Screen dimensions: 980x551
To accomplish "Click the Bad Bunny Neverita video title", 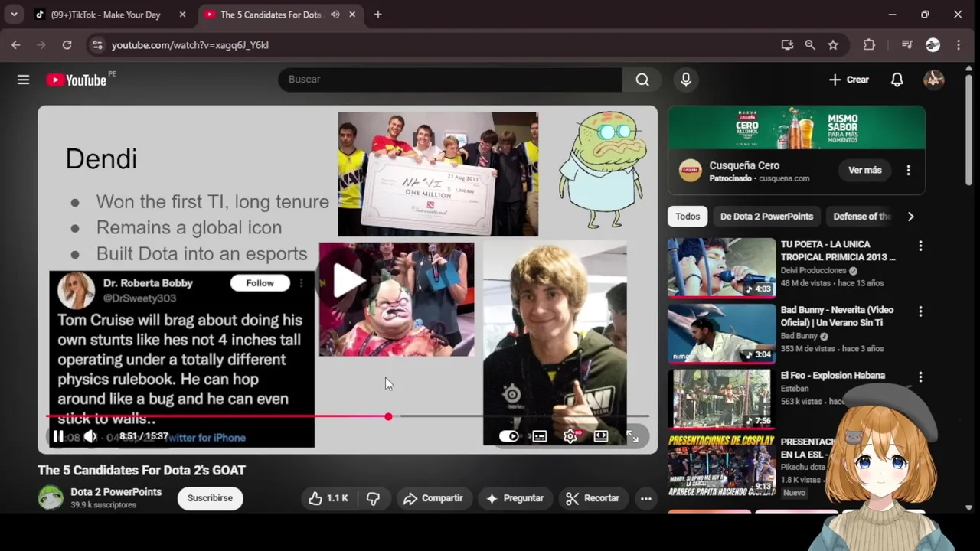I will 837,316.
